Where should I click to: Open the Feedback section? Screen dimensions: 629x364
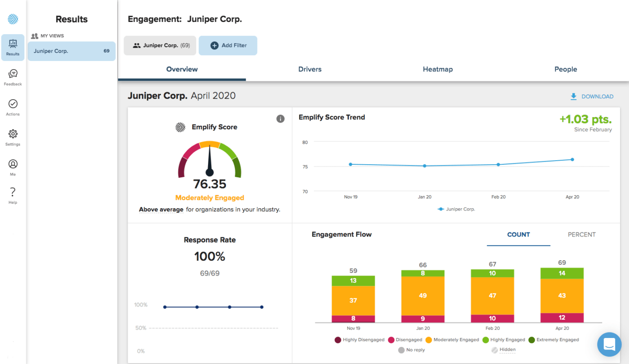(13, 77)
